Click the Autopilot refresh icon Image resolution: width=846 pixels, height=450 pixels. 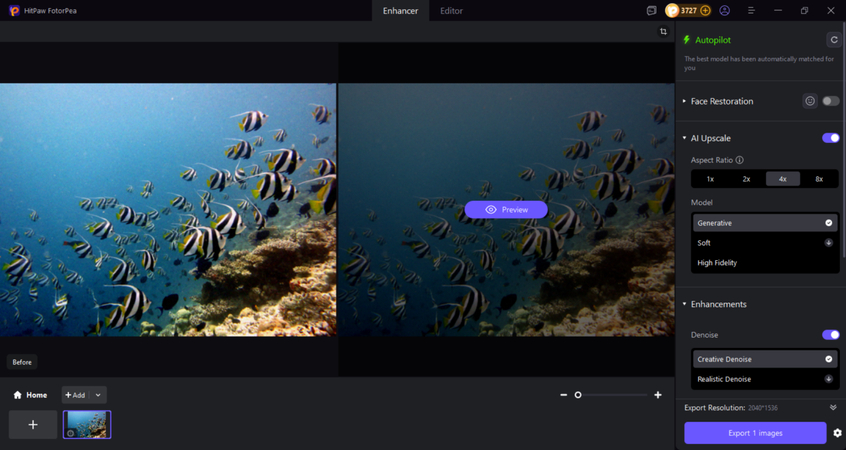pos(833,40)
